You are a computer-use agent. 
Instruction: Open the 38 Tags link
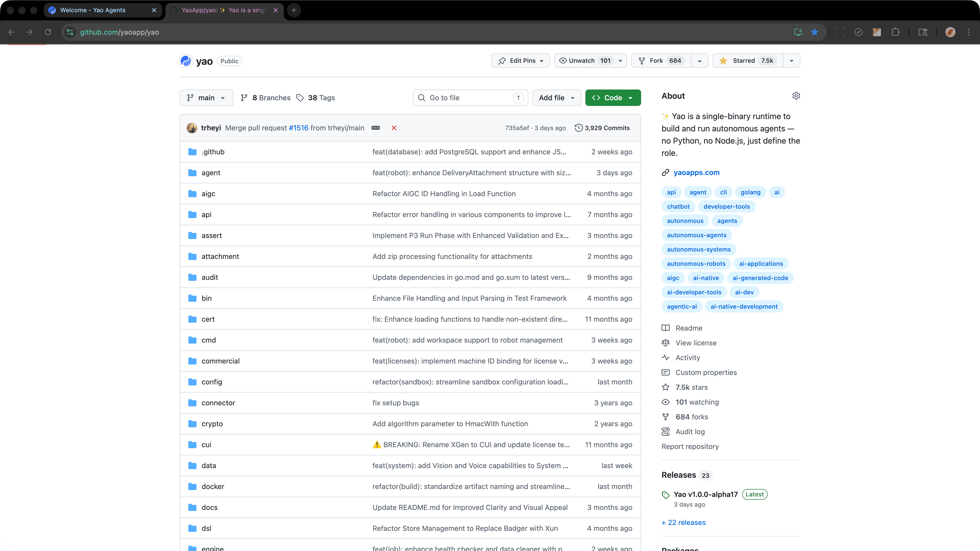(x=315, y=98)
